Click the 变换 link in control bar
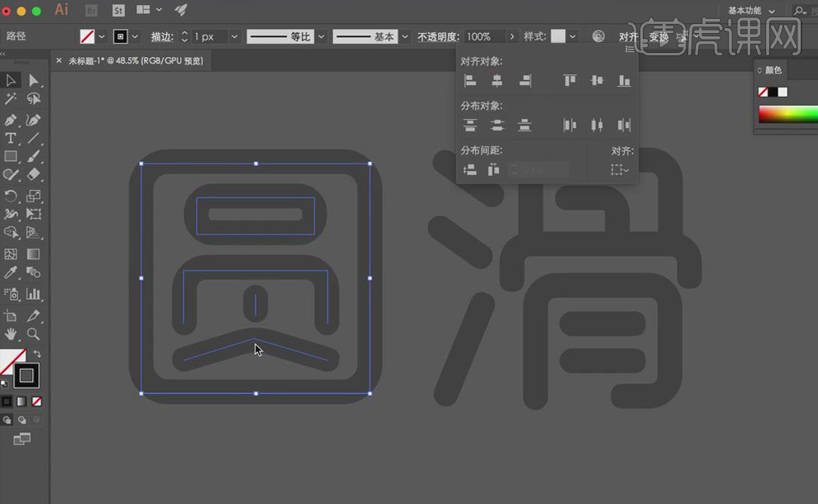The image size is (818, 504). point(659,36)
